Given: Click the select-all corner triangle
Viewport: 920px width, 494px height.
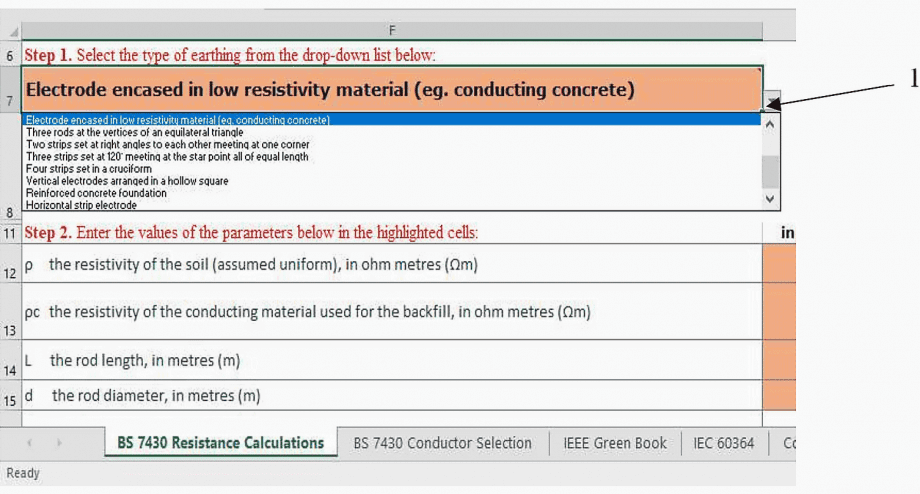Looking at the screenshot, I should pos(12,32).
